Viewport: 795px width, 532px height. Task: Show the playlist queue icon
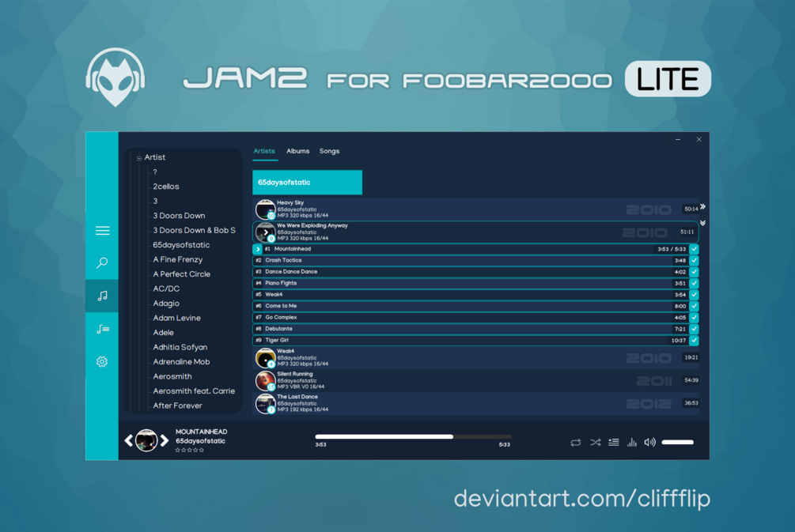coord(614,443)
